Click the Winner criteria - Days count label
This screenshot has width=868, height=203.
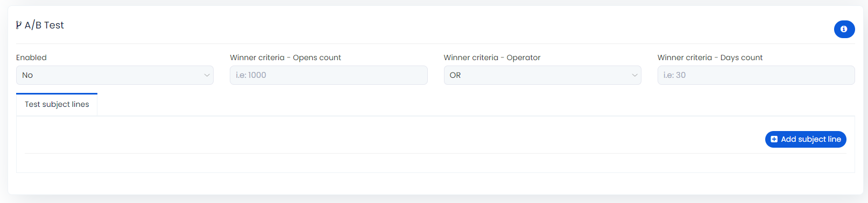pyautogui.click(x=710, y=57)
